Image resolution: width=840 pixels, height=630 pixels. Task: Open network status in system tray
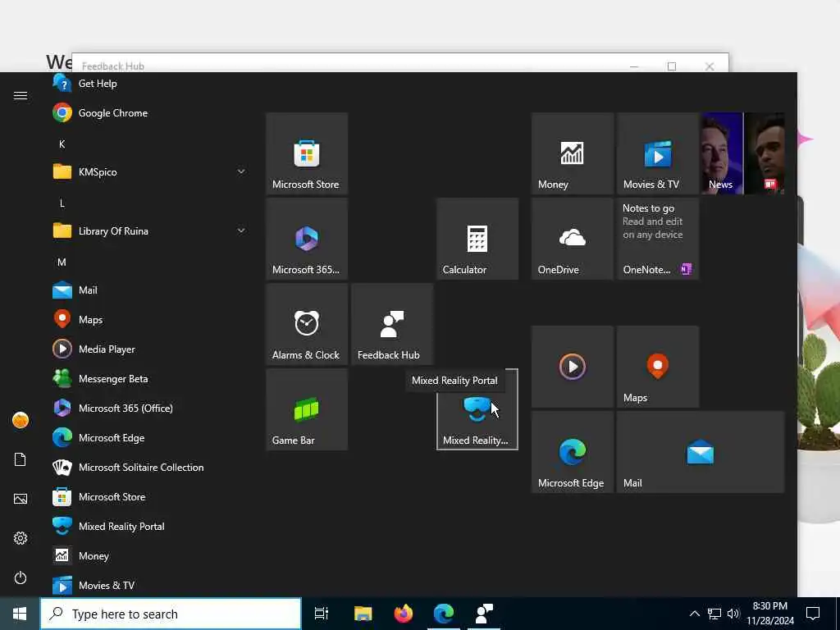tap(714, 614)
